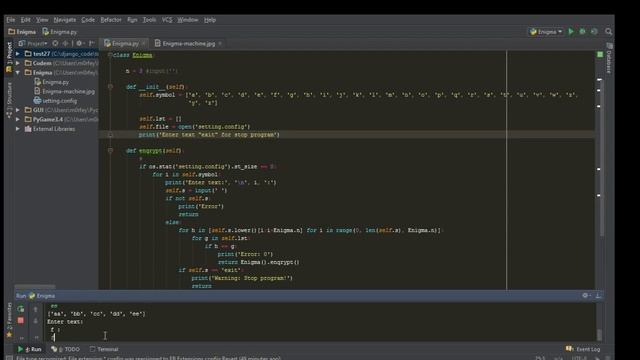Open the Database side panel
Image resolution: width=640 pixels, height=360 pixels.
click(x=609, y=59)
